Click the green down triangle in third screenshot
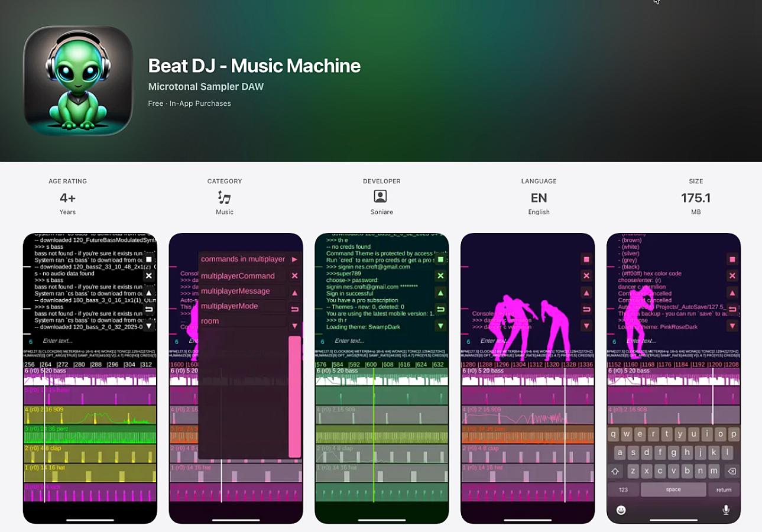The width and height of the screenshot is (762, 532). point(440,326)
